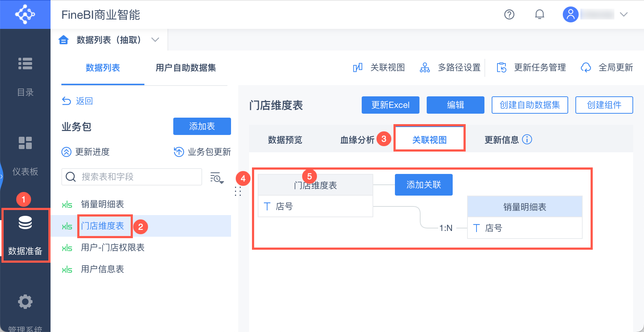
Task: Switch to the 关联视图 tab in table panel
Action: pos(430,140)
